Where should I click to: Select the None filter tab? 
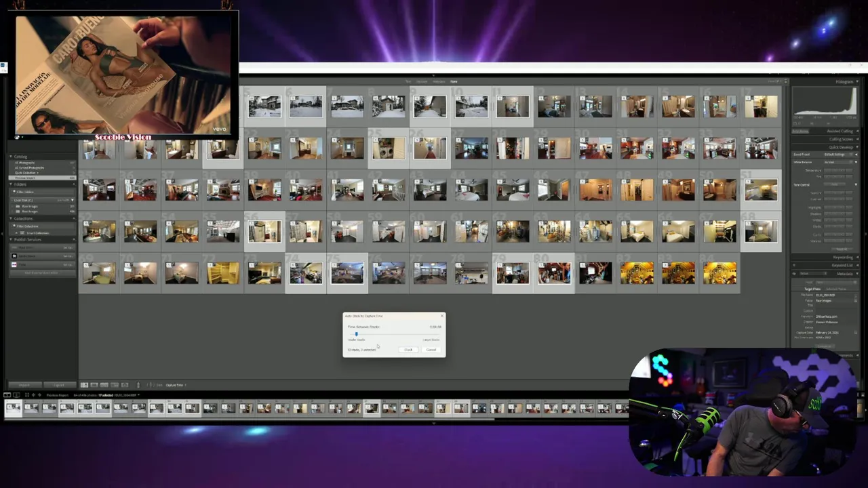coord(454,81)
